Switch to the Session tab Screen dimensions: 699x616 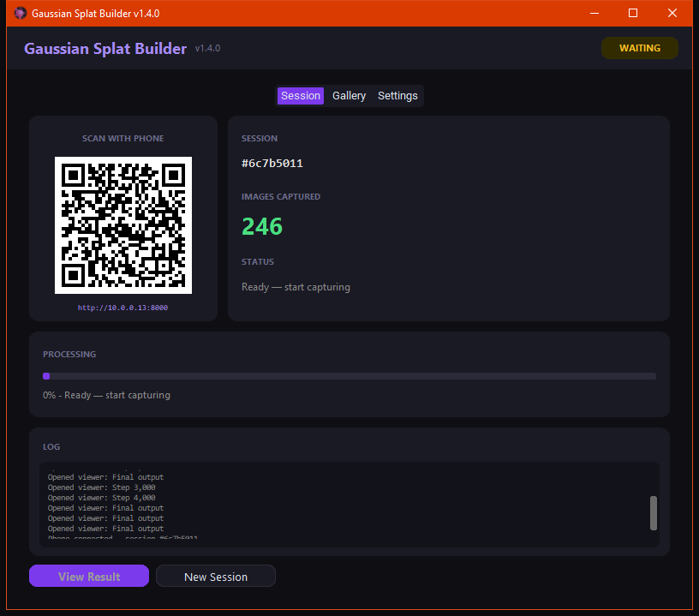(x=301, y=96)
